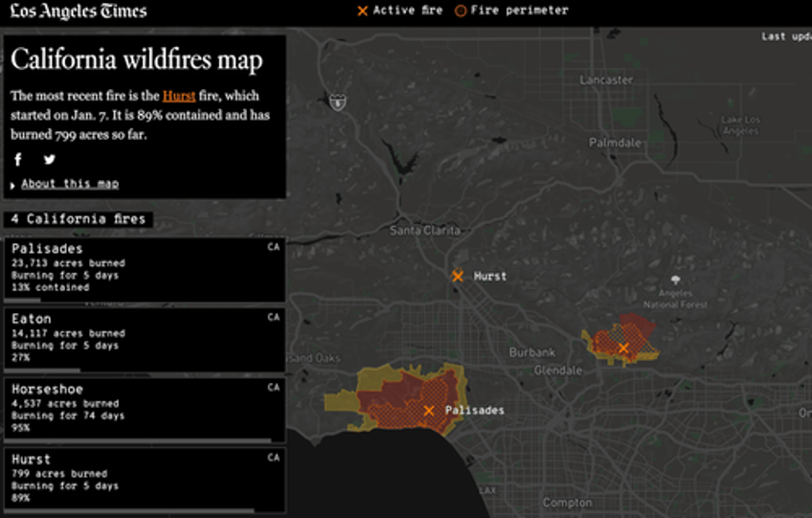Click 'Active fire' legend label

pyautogui.click(x=408, y=11)
